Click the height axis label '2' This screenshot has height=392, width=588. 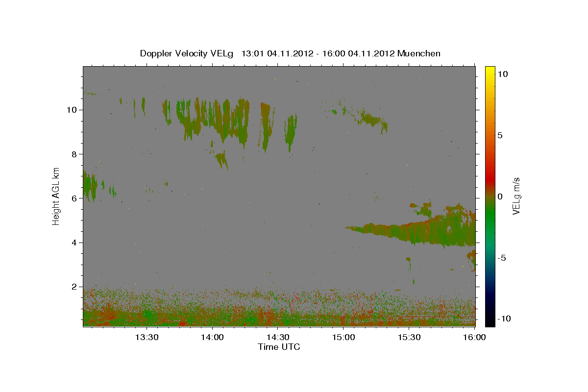point(74,287)
